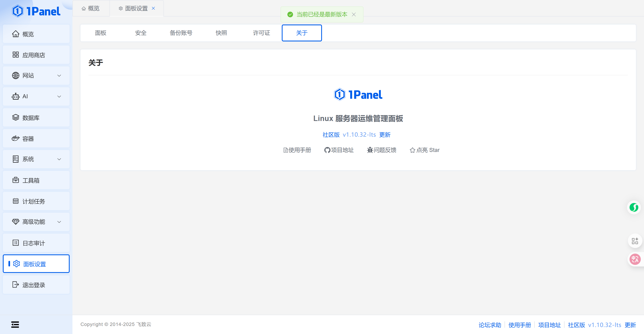Open the 论坛求助 footer link
The width and height of the screenshot is (644, 334).
tap(490, 325)
